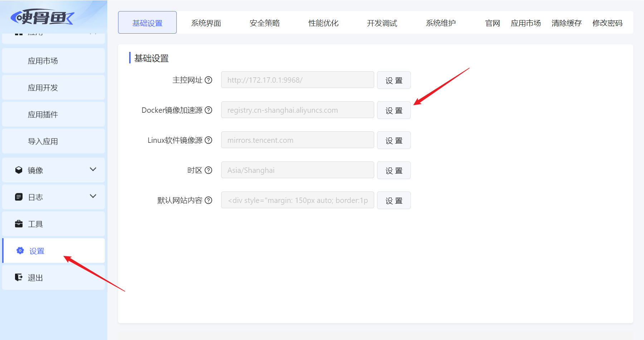Click 设置 button for Linux软件镜像源
Image resolution: width=644 pixels, height=340 pixels.
[394, 140]
